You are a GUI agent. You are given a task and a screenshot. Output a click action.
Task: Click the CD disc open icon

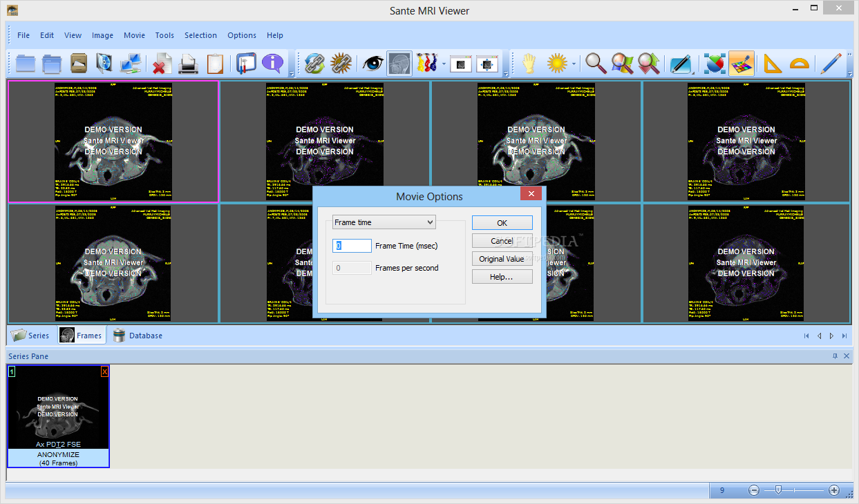click(x=104, y=64)
